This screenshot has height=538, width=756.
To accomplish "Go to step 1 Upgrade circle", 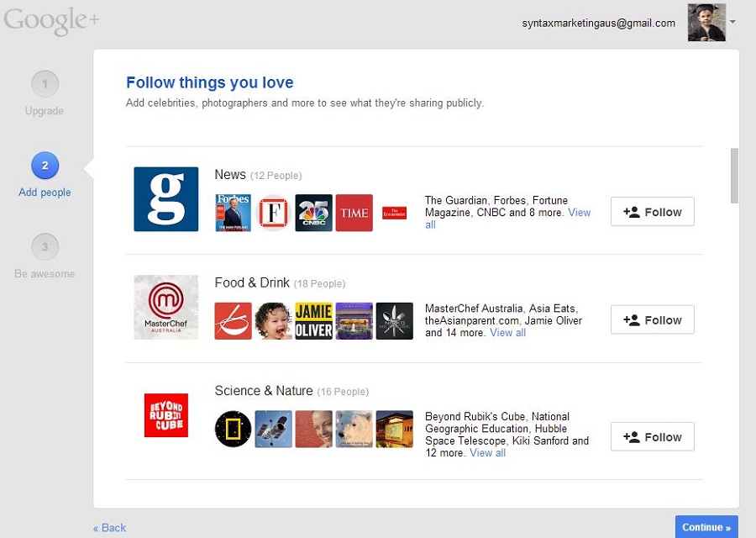I will tap(45, 84).
